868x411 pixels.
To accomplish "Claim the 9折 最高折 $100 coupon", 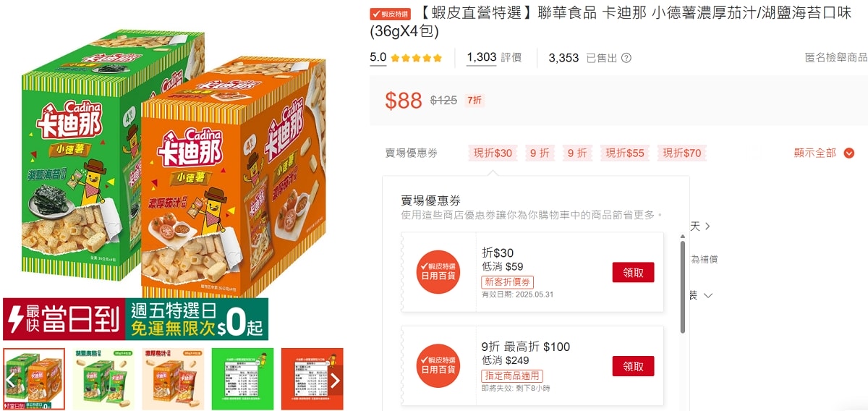I will tap(633, 366).
